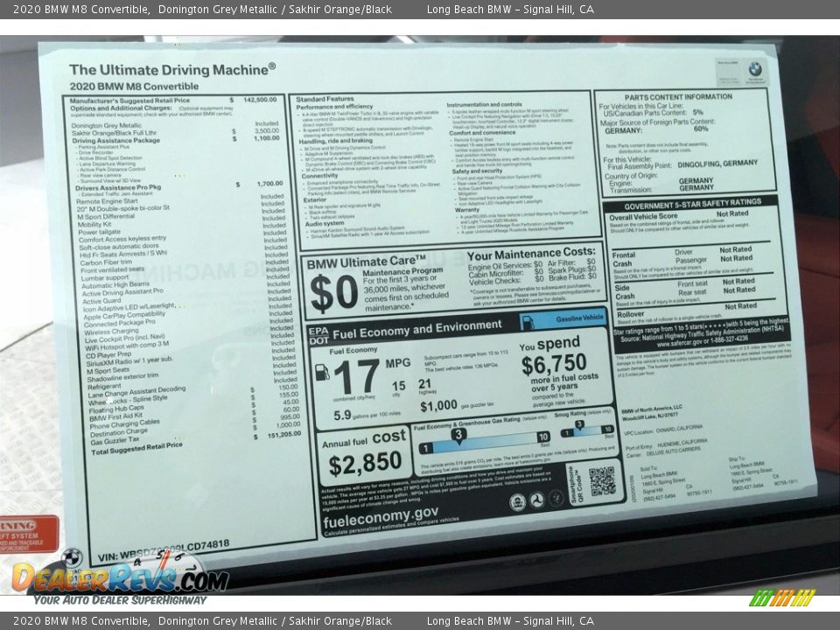
Task: Click the pump icon in the Gasoline Vehicle banner
Action: click(528, 322)
